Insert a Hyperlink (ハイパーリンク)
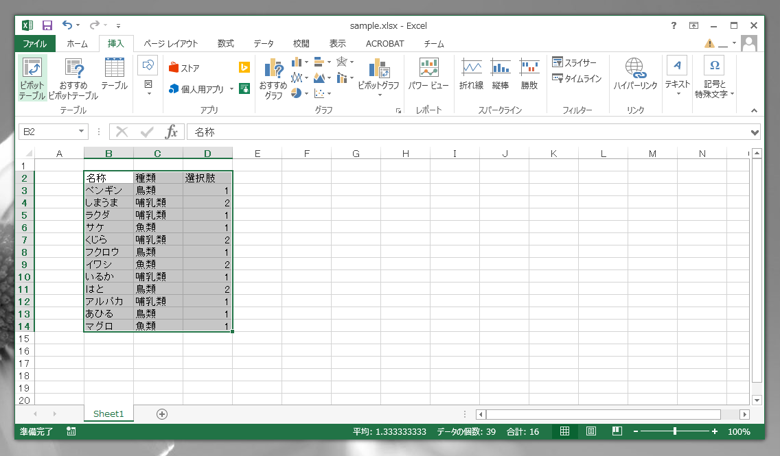The image size is (780, 456). [x=635, y=74]
